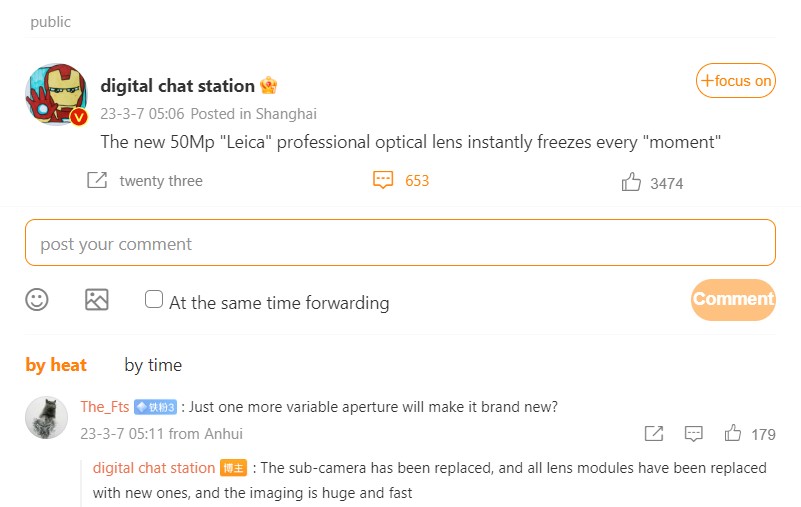Like the post with thumbs-up icon
The height and width of the screenshot is (507, 801).
[631, 182]
